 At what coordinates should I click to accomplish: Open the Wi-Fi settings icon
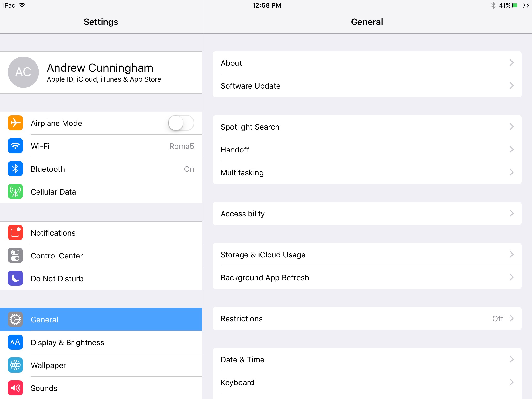15,146
